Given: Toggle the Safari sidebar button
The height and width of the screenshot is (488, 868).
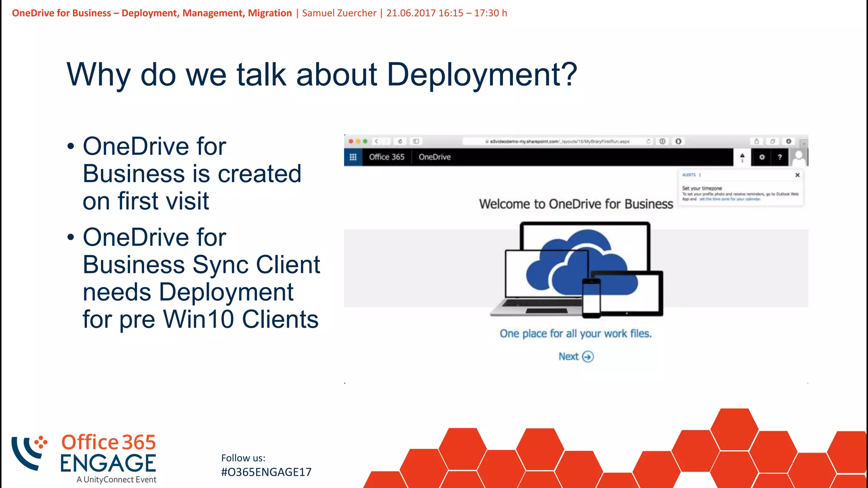Looking at the screenshot, I should 416,141.
